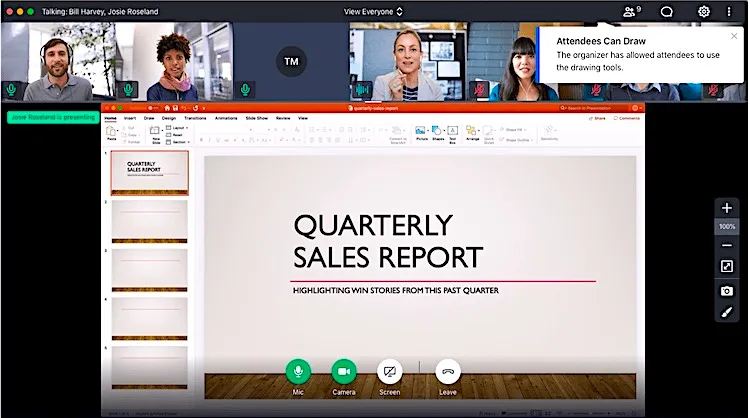
Task: Leave the meeting with the Leave button
Action: (x=448, y=372)
